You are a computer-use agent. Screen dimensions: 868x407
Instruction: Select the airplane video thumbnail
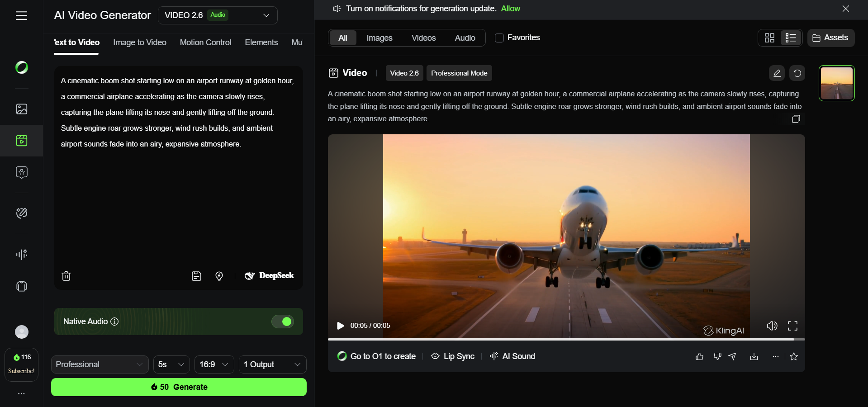[837, 83]
